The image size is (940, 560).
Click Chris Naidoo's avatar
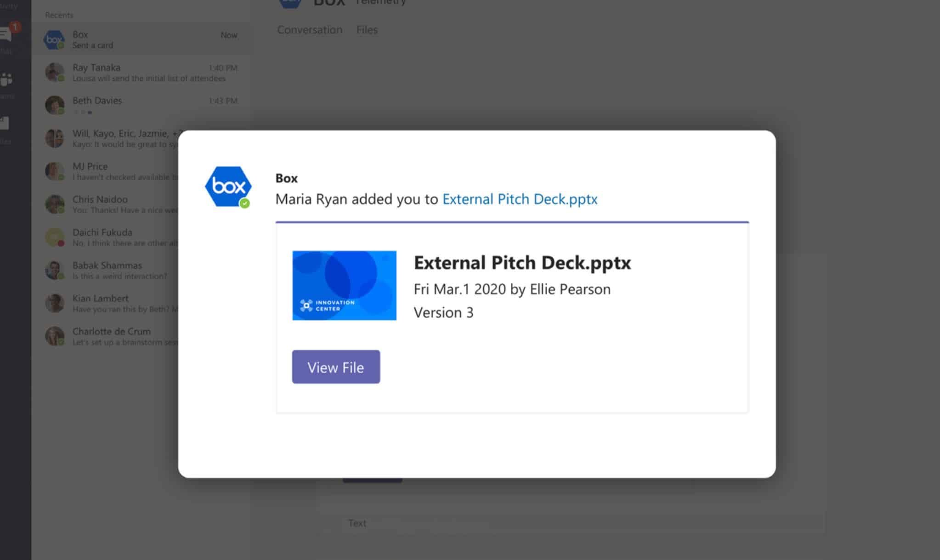click(x=55, y=204)
